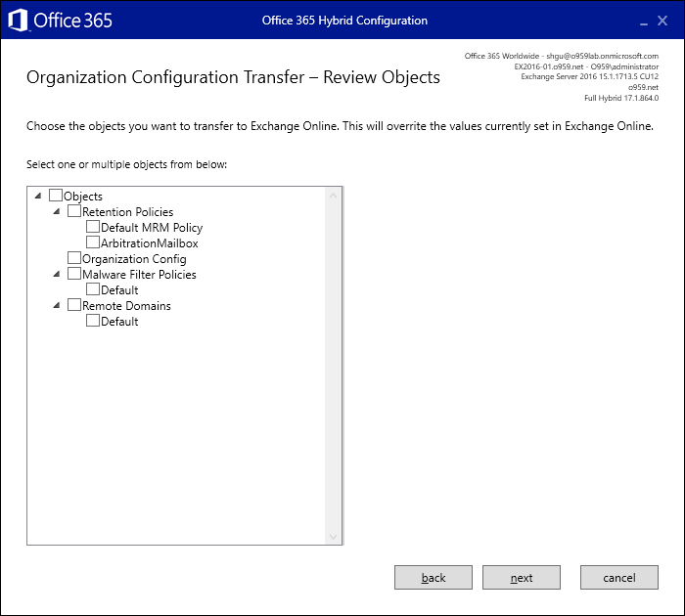This screenshot has height=616, width=685.
Task: Check the Retention Policies checkbox
Action: 74,211
